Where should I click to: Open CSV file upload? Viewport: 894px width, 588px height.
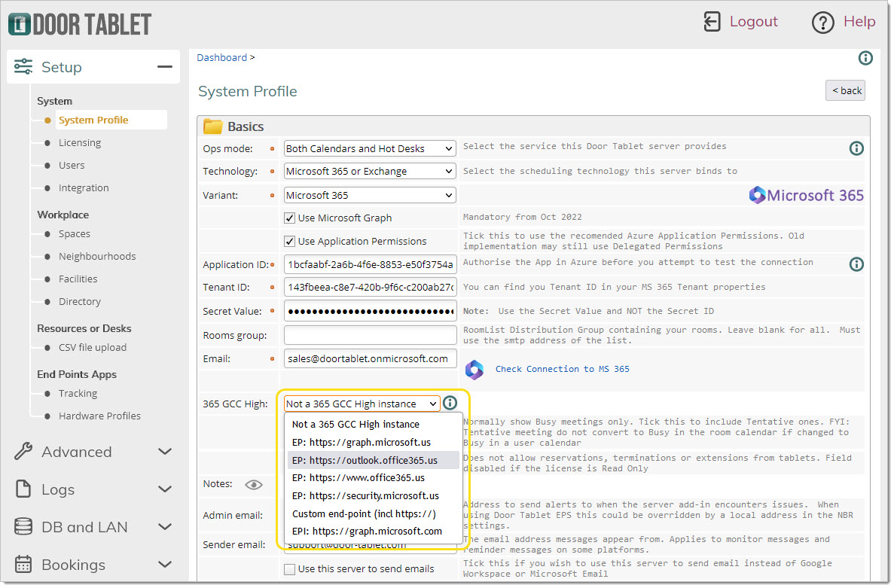[93, 348]
